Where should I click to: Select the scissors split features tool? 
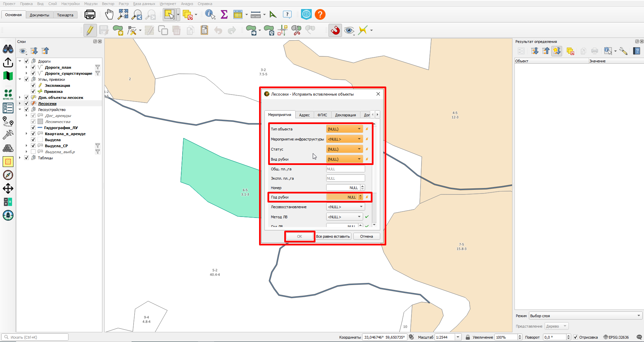296,30
